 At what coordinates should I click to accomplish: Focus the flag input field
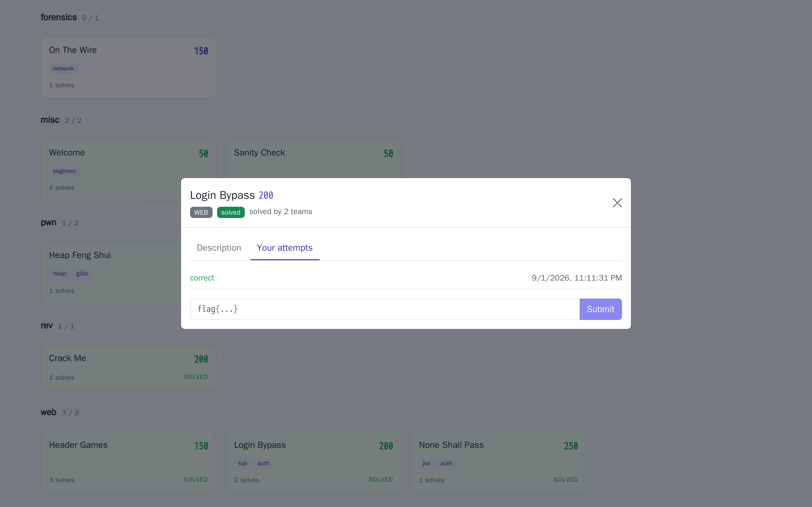(385, 309)
